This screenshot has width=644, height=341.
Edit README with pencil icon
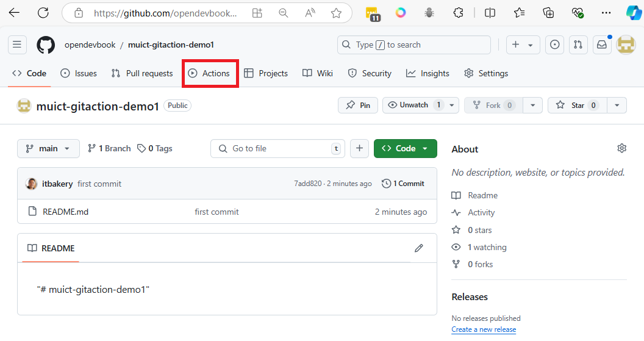[x=418, y=248]
